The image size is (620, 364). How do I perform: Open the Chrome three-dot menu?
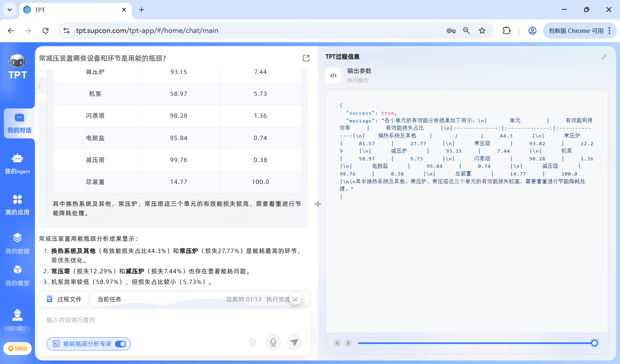(610, 31)
